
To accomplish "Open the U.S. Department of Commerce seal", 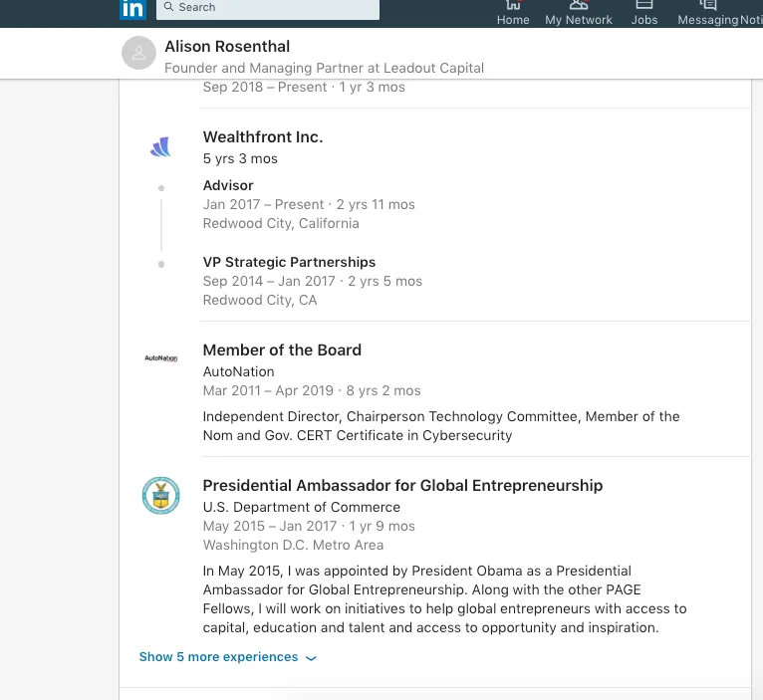I will click(161, 495).
